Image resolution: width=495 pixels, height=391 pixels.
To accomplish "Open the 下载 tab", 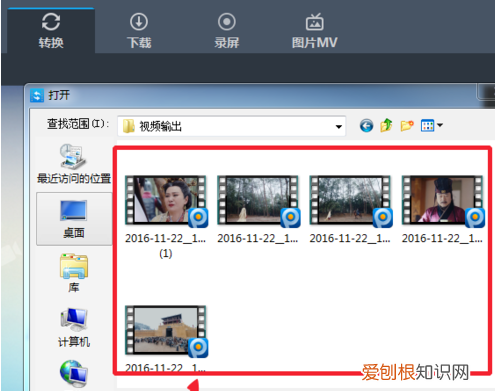I will (x=139, y=31).
